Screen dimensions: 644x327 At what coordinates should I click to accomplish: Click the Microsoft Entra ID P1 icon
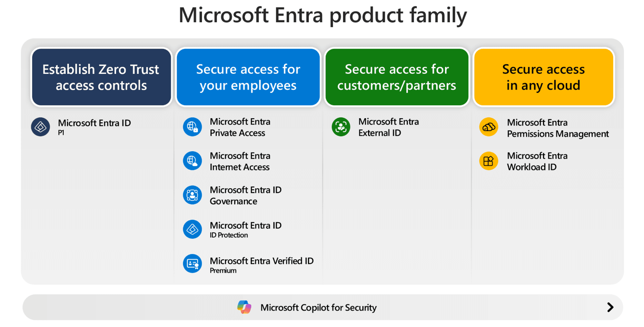(40, 127)
